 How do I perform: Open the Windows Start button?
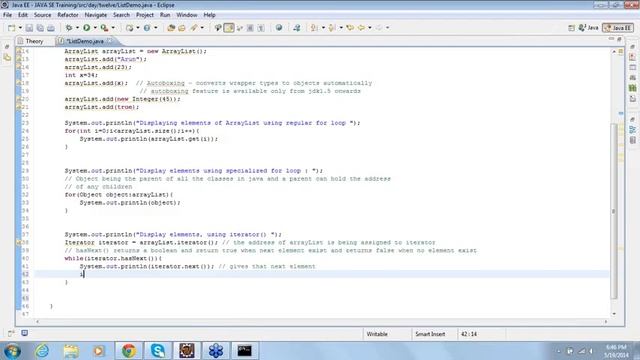[x=12, y=351]
